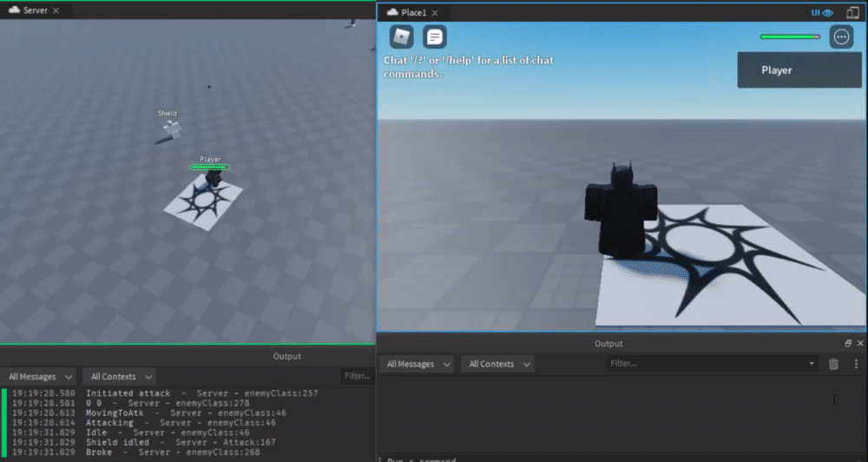This screenshot has height=462, width=868.
Task: Click the Output title of the Place1 panel
Action: [608, 343]
